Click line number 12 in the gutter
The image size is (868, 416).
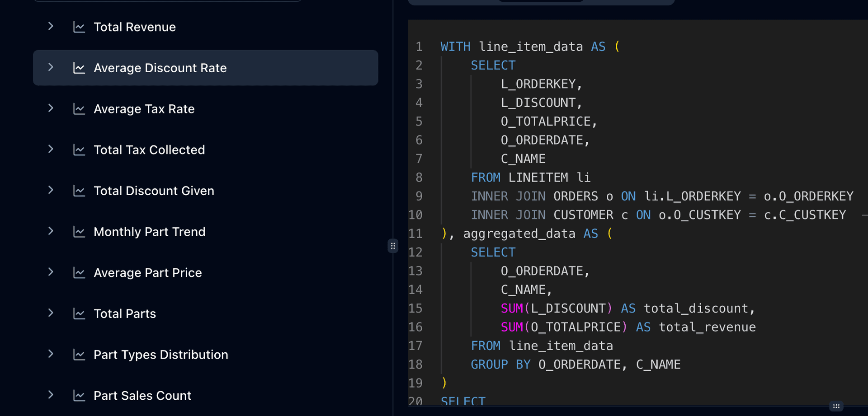[x=415, y=252]
